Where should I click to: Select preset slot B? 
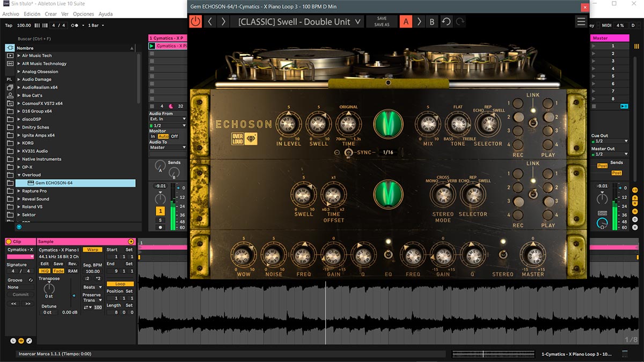click(x=431, y=21)
